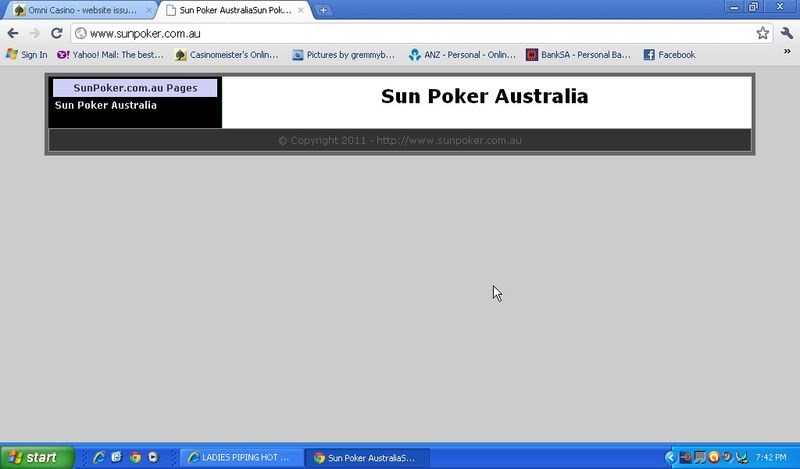
Task: Click the second quick launch icon
Action: tap(117, 457)
